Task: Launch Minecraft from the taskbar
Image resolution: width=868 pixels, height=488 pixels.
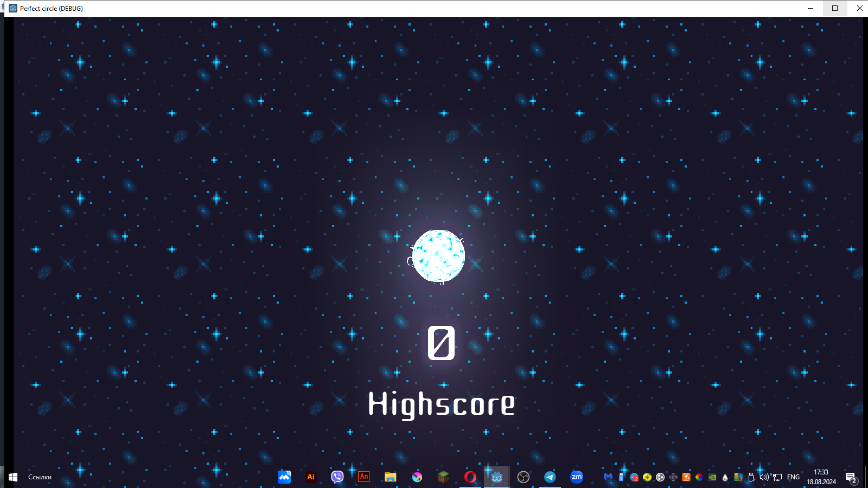Action: coord(444,477)
